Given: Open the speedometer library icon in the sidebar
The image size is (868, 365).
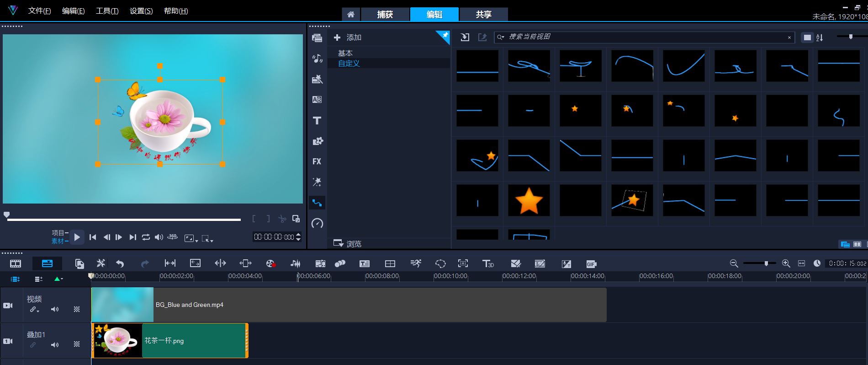Looking at the screenshot, I should [x=317, y=223].
